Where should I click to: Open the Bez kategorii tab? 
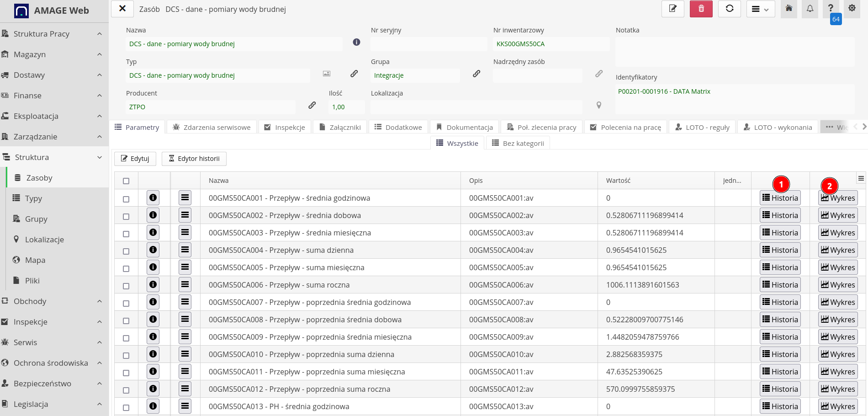pos(518,143)
